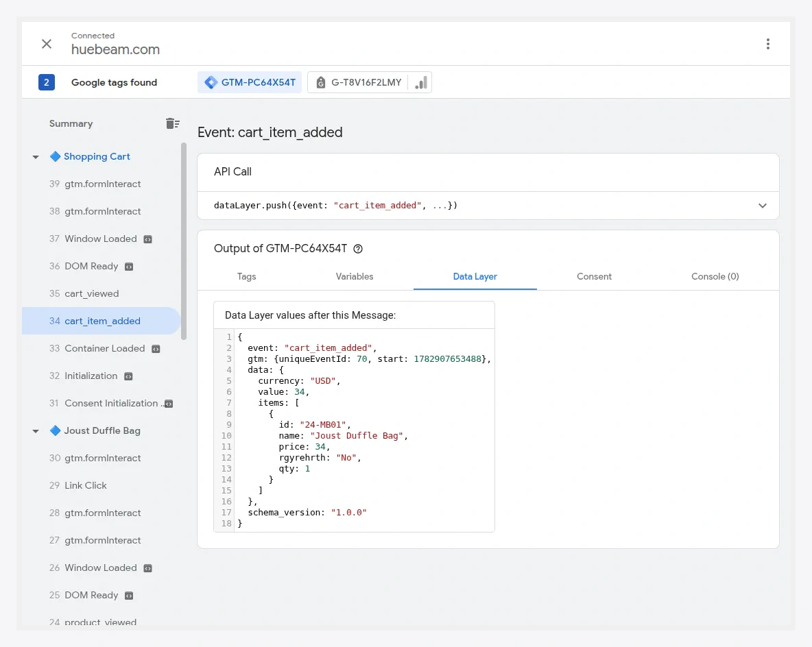
Task: Select event 38 gtm.formInteract
Action: coord(101,211)
